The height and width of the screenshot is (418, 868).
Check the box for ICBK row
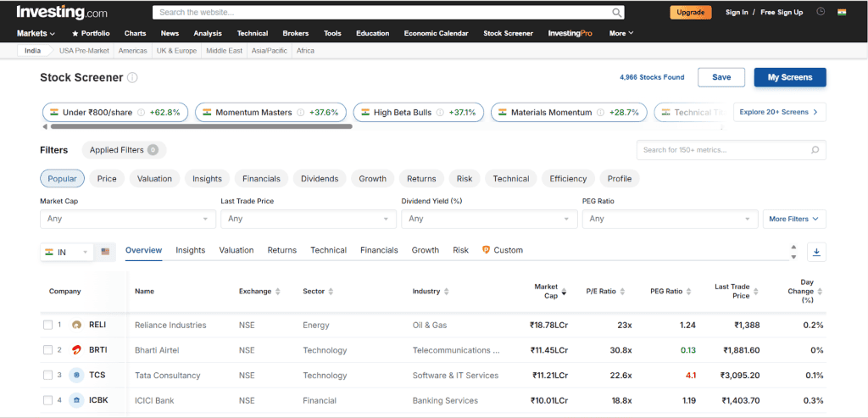pos(47,400)
